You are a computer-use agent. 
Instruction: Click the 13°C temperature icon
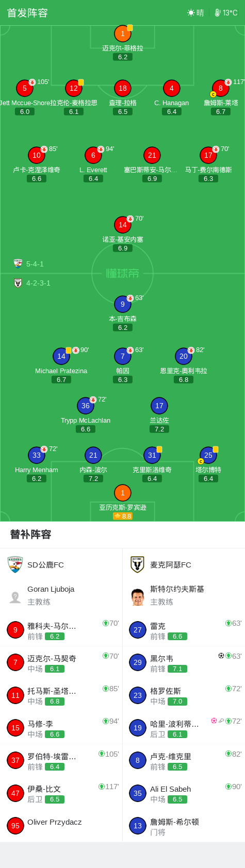(218, 13)
